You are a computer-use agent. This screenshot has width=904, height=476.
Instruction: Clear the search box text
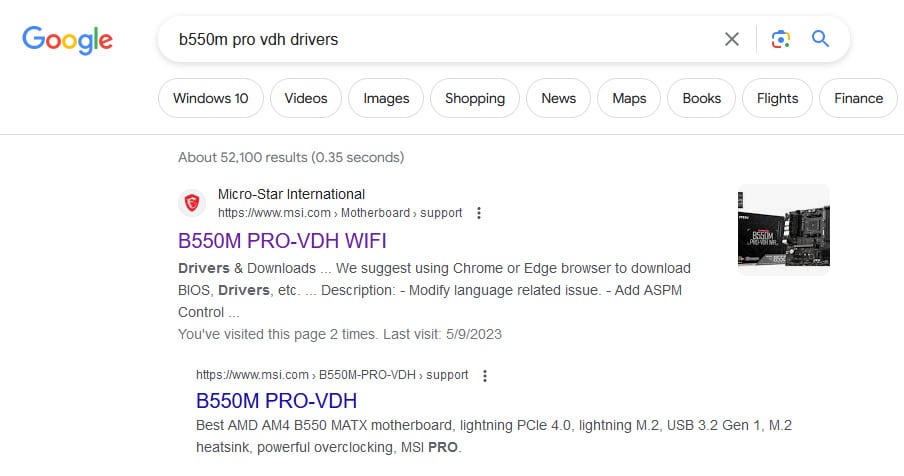click(x=732, y=40)
